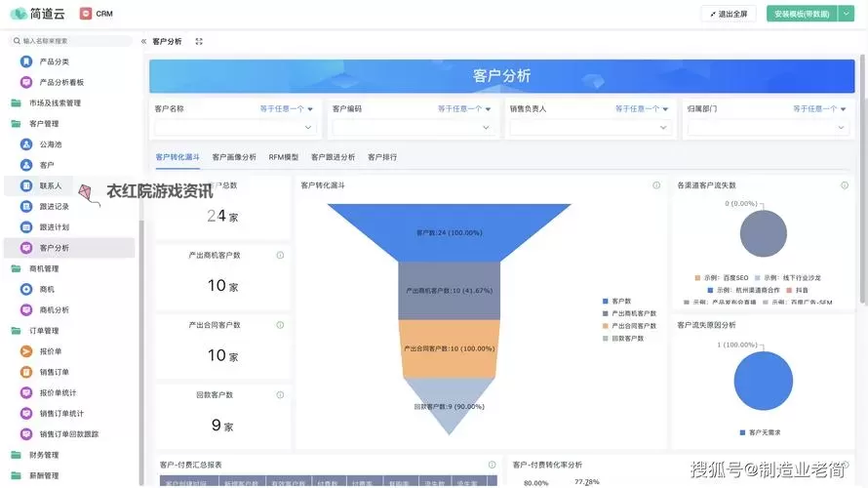Open the 跟进计划 icon
This screenshot has height=488, width=868.
coord(26,227)
